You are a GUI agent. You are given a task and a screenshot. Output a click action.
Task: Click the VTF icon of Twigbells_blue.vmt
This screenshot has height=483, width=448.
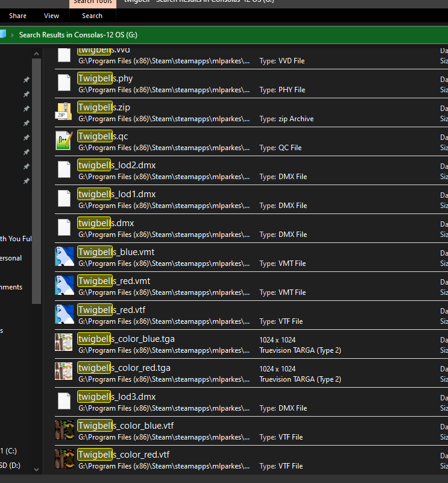[65, 256]
